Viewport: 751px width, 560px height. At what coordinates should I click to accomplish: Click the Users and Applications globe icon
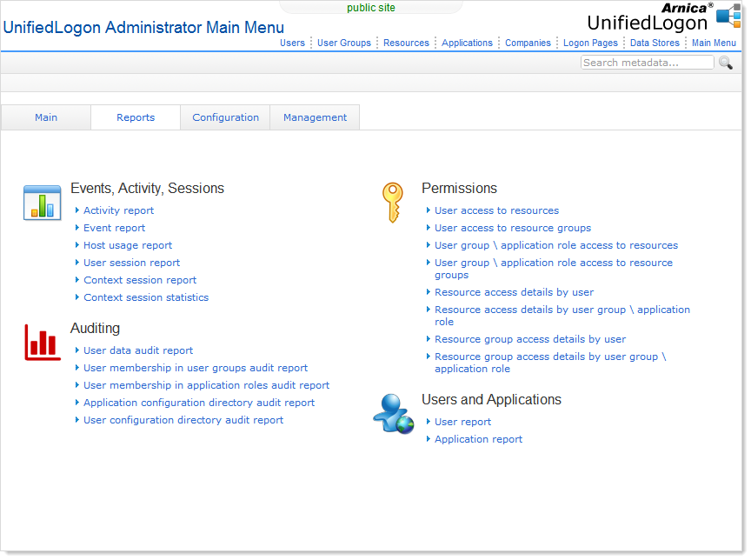(394, 414)
